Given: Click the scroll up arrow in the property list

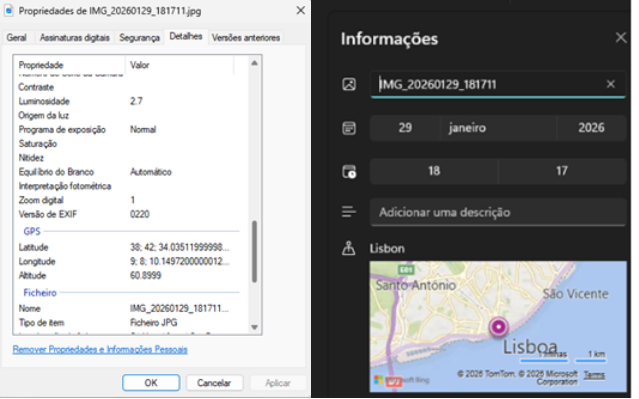Looking at the screenshot, I should tap(254, 63).
